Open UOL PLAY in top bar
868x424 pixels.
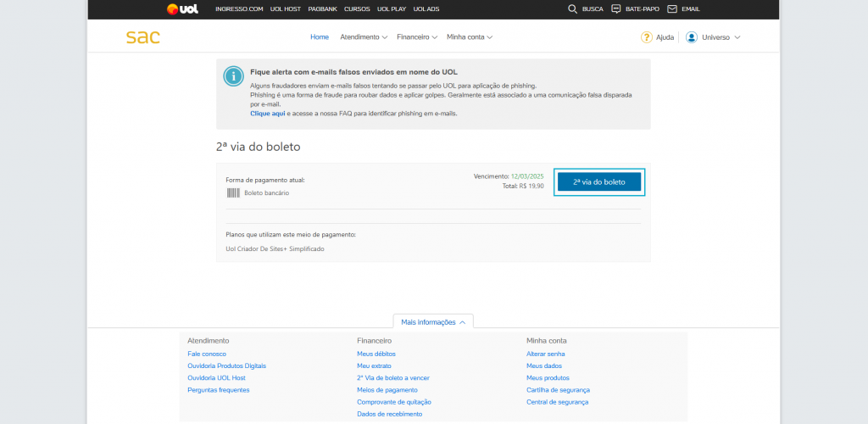click(x=392, y=9)
